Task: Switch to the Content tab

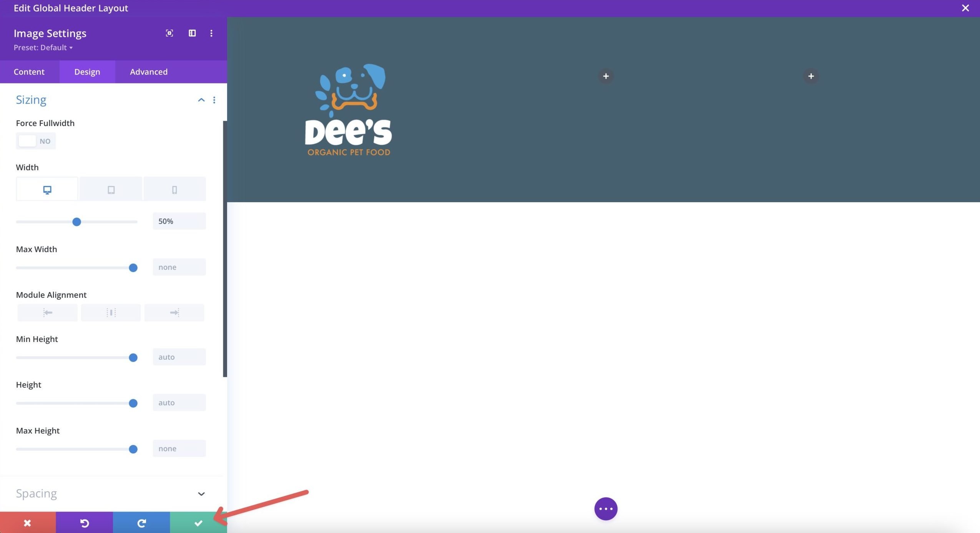Action: click(29, 71)
